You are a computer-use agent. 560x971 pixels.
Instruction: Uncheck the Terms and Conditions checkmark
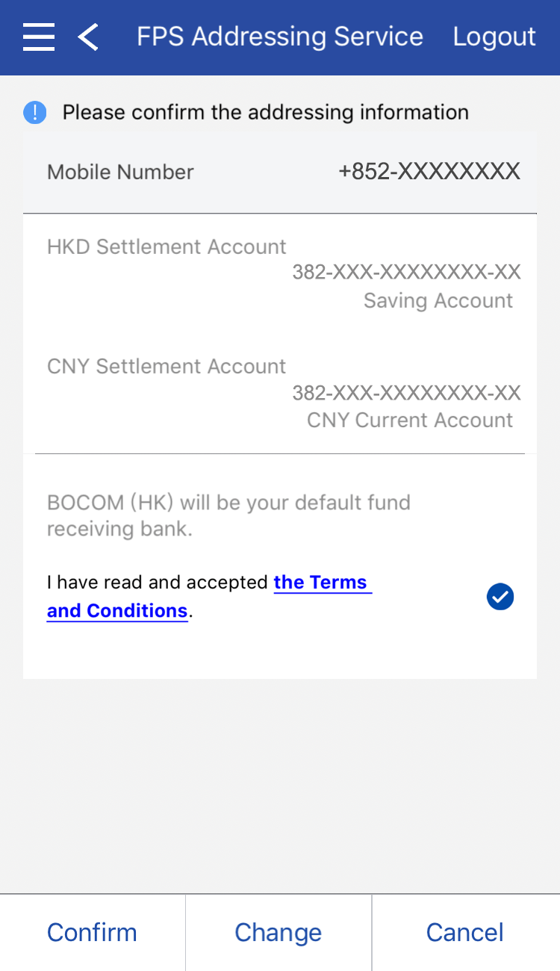[500, 597]
